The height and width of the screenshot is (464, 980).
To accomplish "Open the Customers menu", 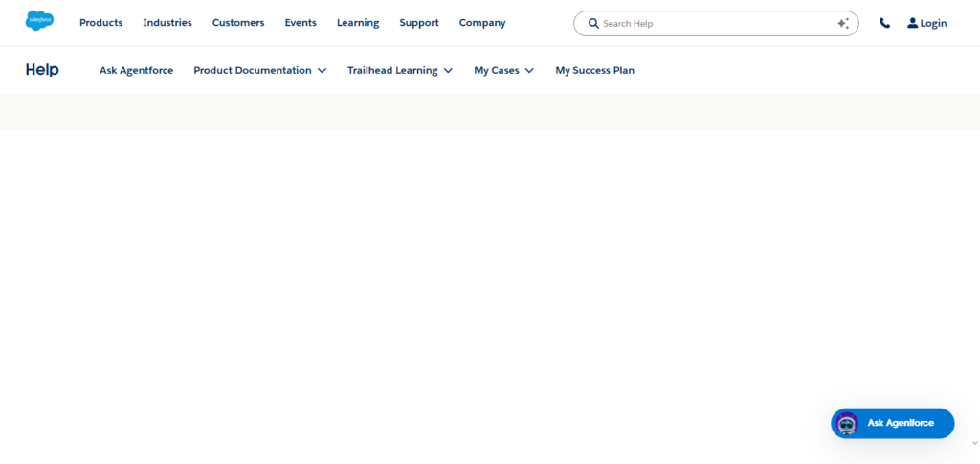I will click(x=238, y=22).
